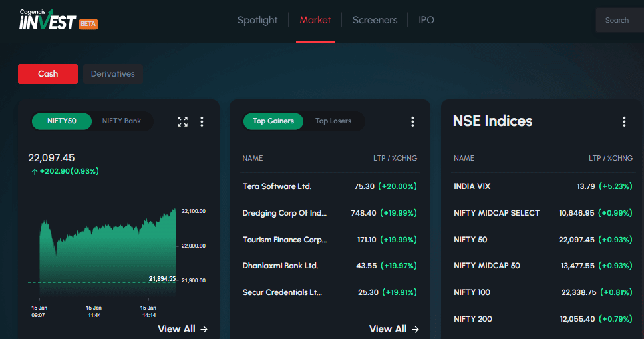Image resolution: width=644 pixels, height=339 pixels.
Task: Open the Screeners tab
Action: 375,20
